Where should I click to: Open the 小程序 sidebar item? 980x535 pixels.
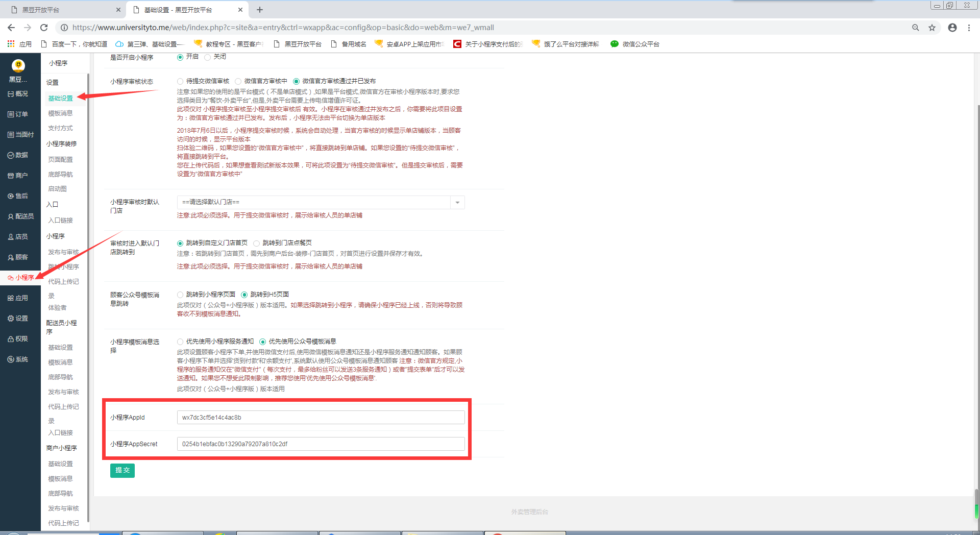click(20, 278)
